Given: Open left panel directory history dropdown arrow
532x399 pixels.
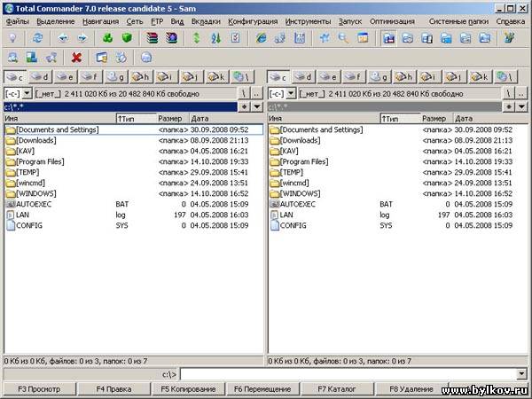Looking at the screenshot, I should coord(257,107).
